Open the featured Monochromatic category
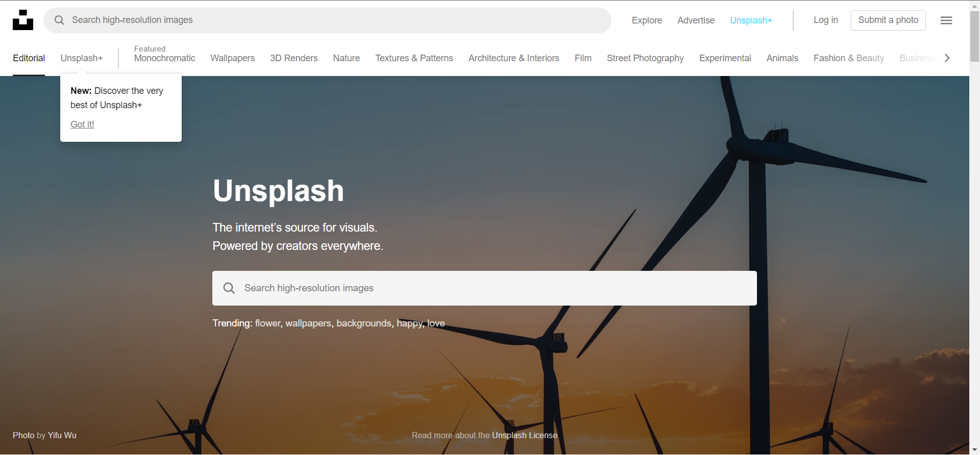The height and width of the screenshot is (455, 980). (164, 58)
